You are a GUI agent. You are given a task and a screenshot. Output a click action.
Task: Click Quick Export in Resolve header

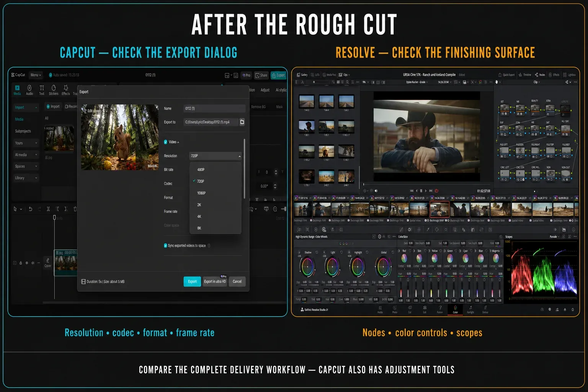[x=506, y=75]
